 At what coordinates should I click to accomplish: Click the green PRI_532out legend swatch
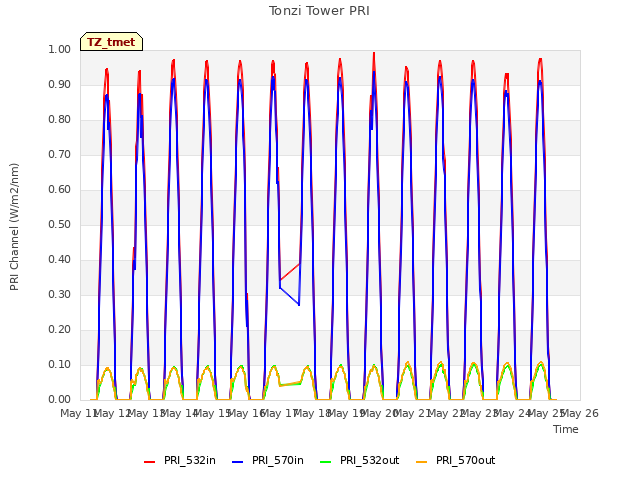326,462
